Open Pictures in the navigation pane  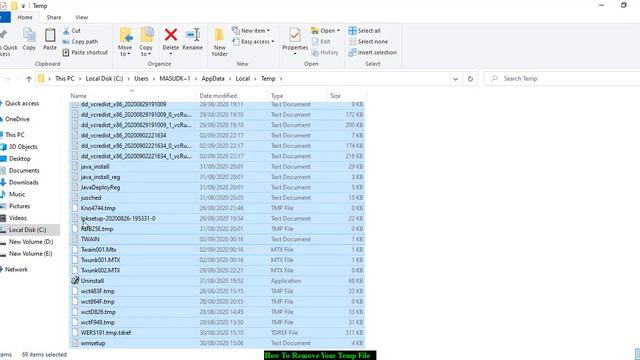pos(20,206)
